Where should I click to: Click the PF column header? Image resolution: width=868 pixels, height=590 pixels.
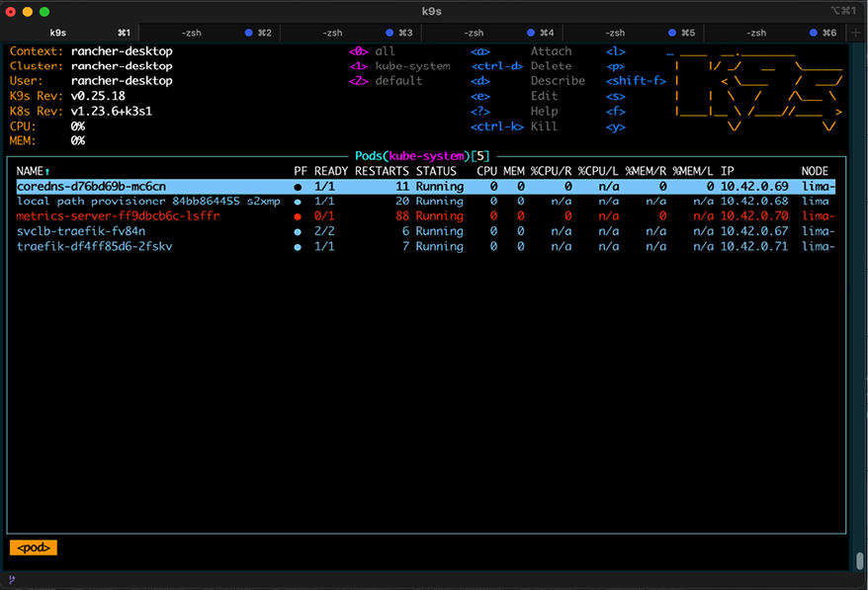point(300,172)
